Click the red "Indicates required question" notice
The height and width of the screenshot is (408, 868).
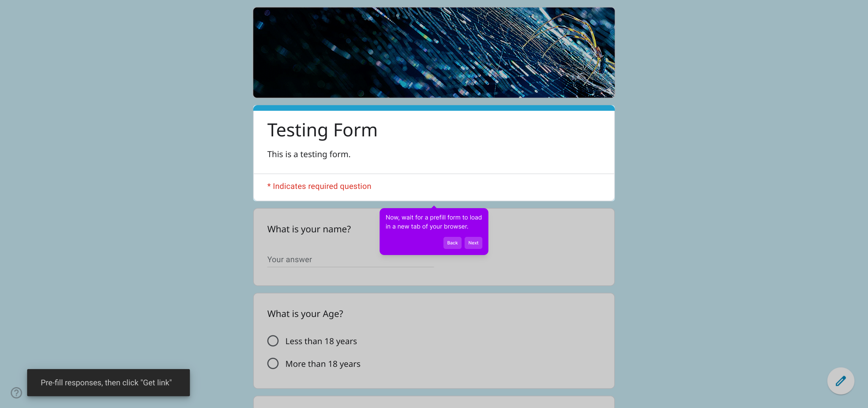[x=319, y=186]
